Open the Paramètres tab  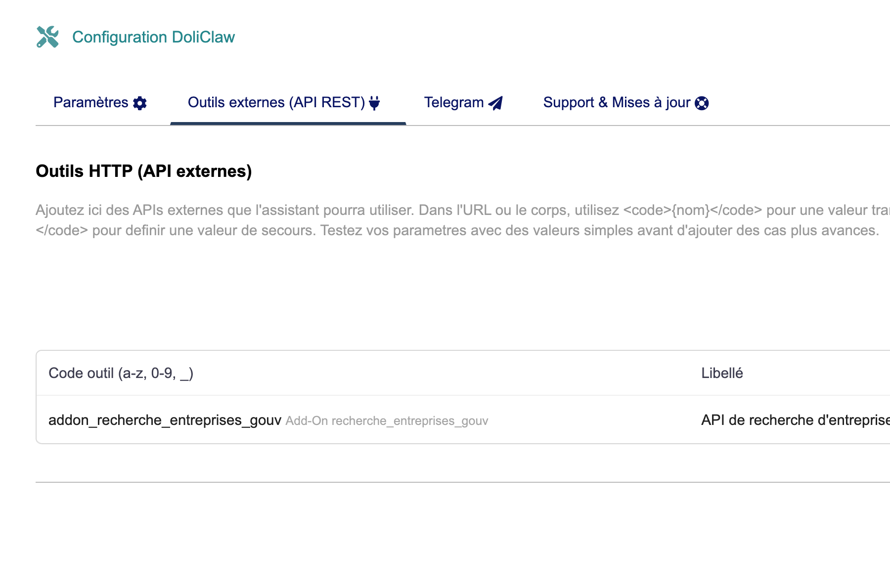[x=100, y=103]
